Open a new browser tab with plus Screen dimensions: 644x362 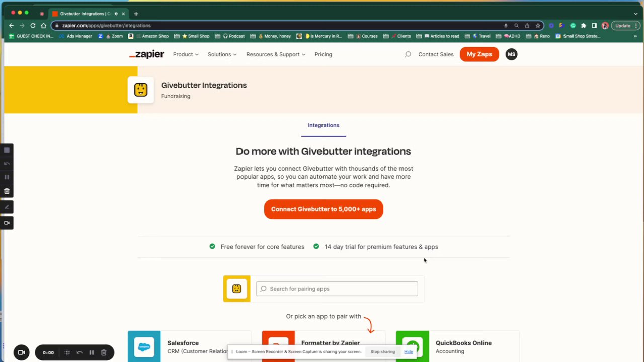click(x=136, y=14)
